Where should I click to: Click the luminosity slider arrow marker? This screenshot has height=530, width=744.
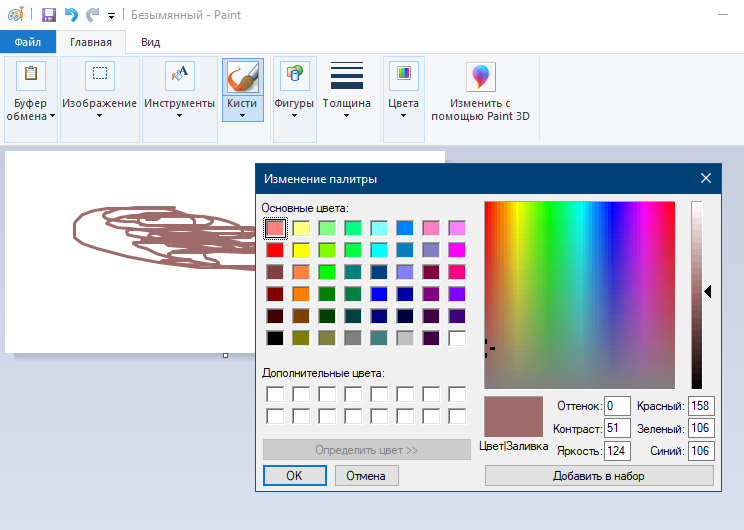(x=707, y=291)
